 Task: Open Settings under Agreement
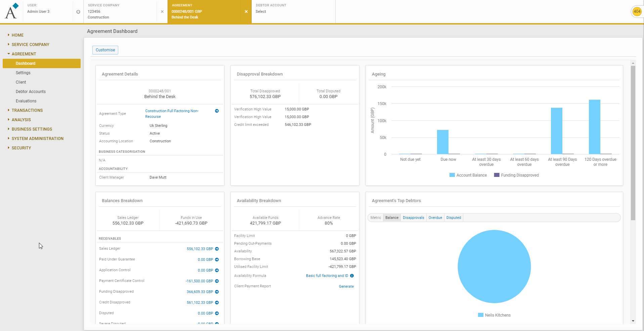pyautogui.click(x=23, y=73)
